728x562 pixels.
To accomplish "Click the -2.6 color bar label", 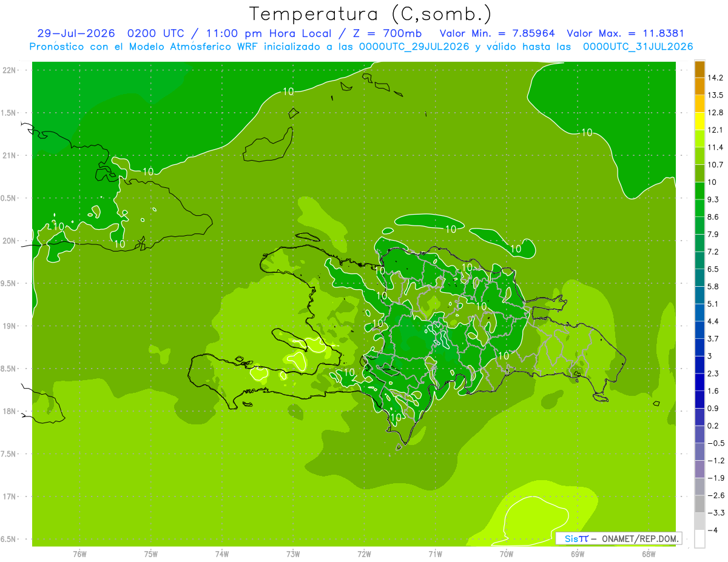I will coord(715,495).
